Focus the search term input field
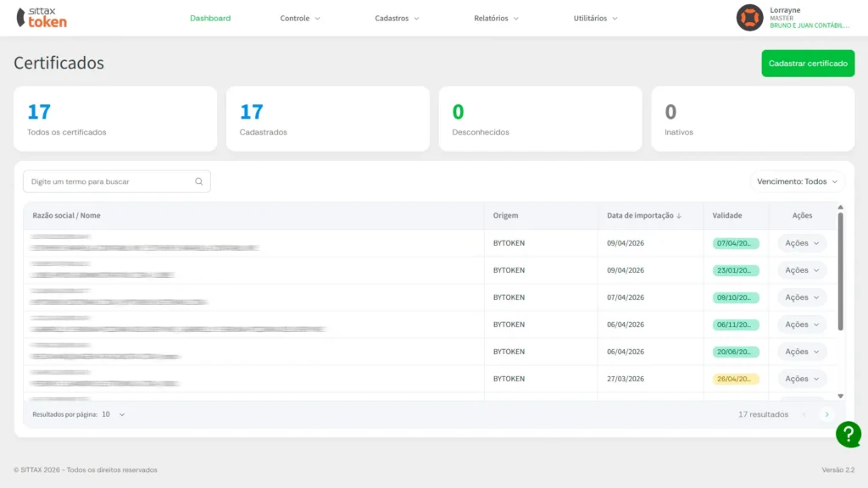 pyautogui.click(x=116, y=181)
